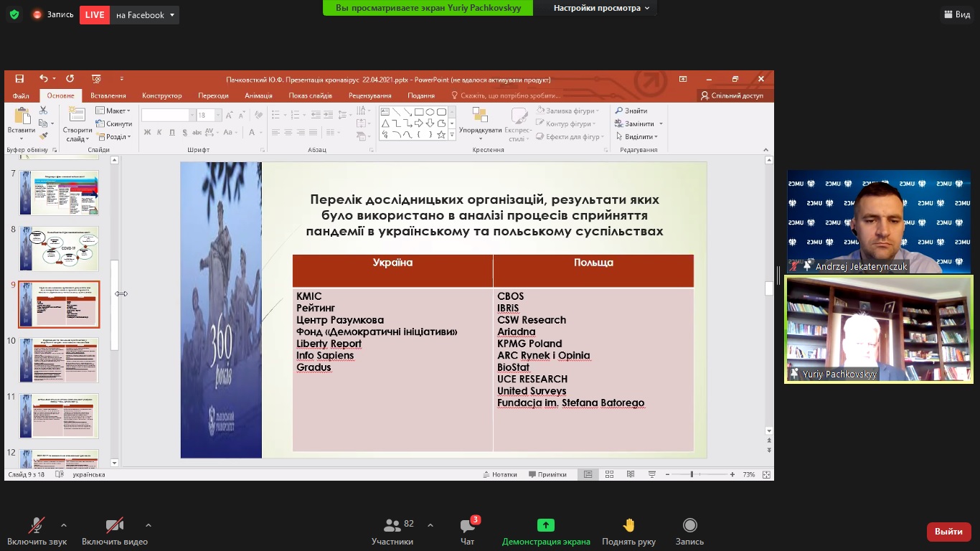Switch to Reading view in status bar
Screen dimensions: 980x551
(x=631, y=474)
